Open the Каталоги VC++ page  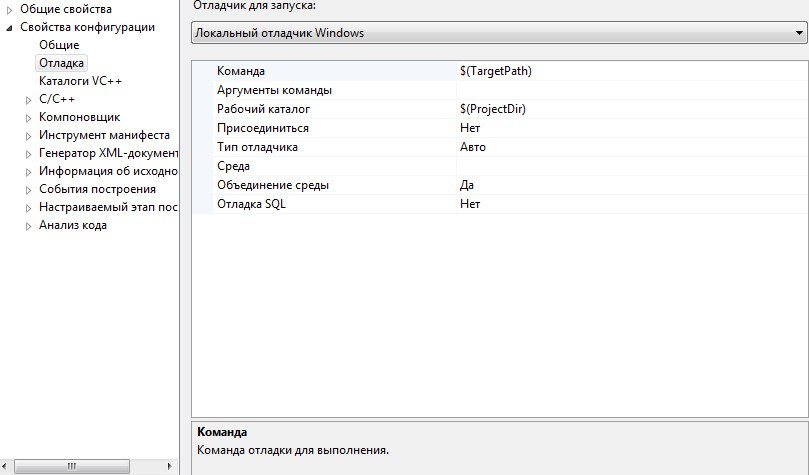pyautogui.click(x=80, y=81)
